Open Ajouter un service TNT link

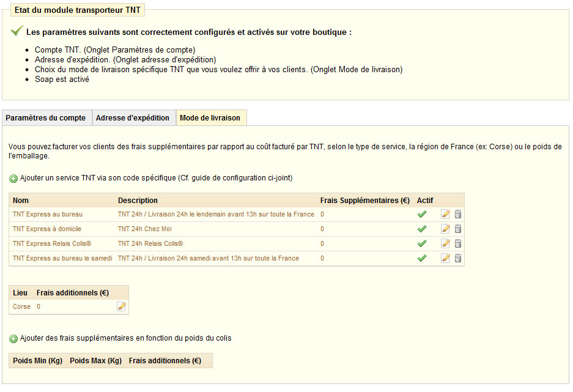click(156, 178)
